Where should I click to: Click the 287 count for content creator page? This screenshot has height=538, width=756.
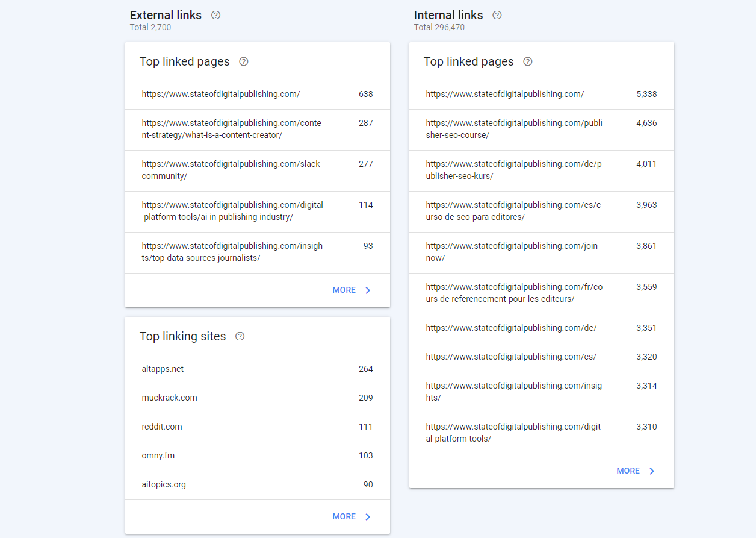pos(366,123)
